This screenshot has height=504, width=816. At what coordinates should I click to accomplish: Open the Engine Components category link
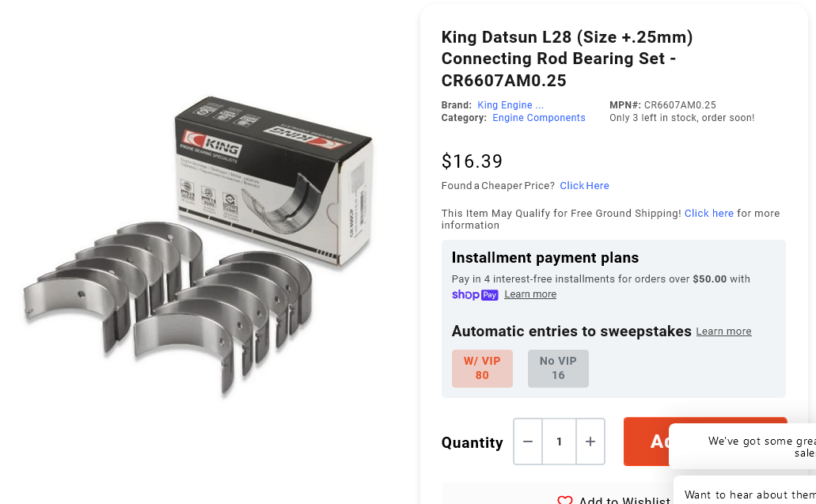[x=539, y=118]
